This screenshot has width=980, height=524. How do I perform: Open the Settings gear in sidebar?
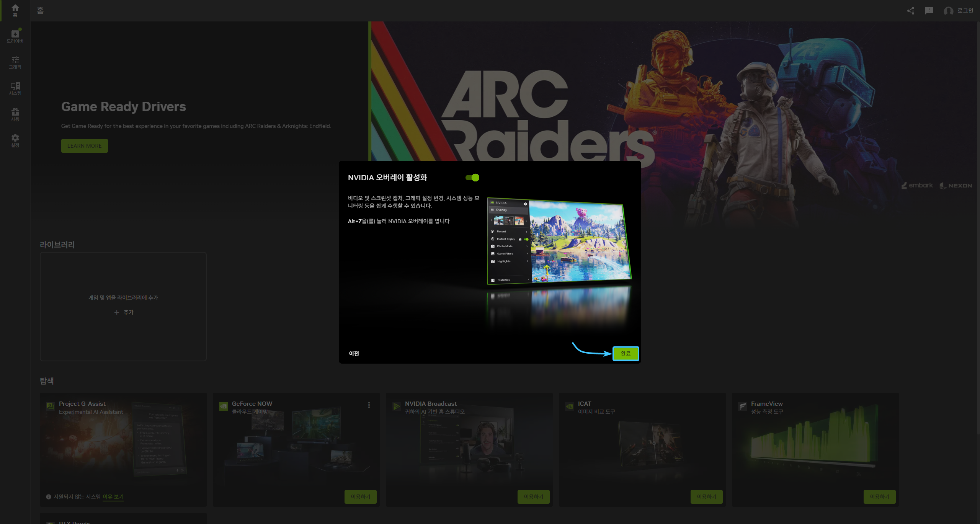coord(15,140)
